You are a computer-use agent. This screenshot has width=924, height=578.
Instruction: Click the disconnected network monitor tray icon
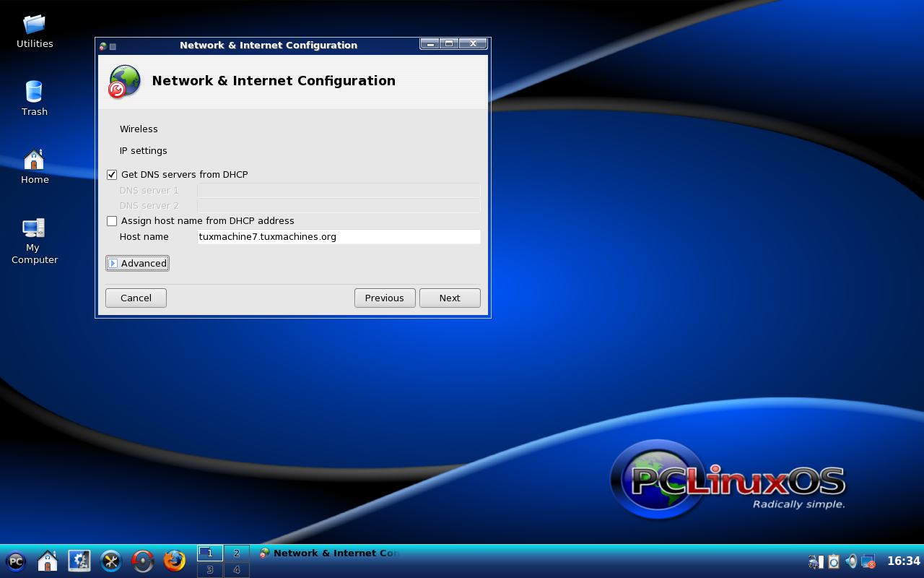(x=868, y=561)
